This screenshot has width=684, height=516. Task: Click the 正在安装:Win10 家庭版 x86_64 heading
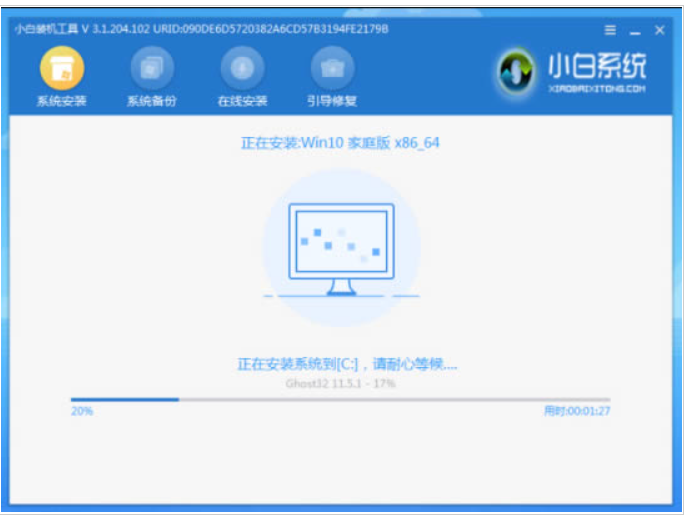point(340,143)
